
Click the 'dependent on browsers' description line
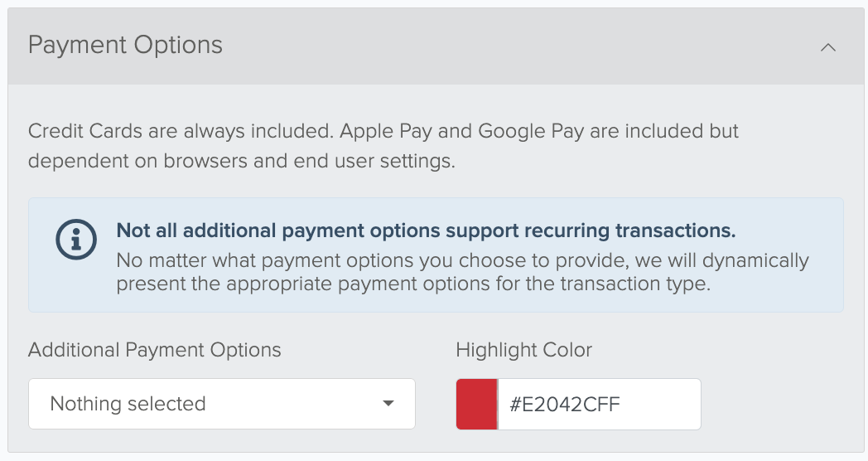point(241,161)
